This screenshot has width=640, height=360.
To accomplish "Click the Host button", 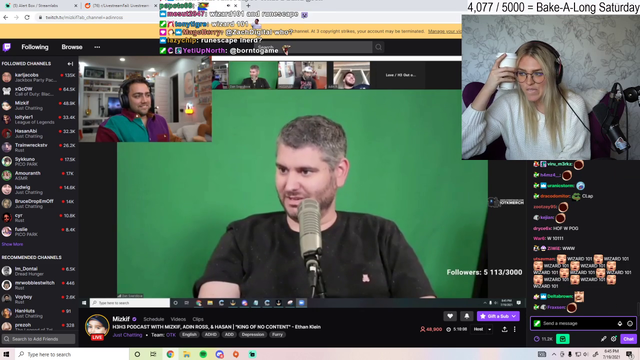I will pos(478,329).
